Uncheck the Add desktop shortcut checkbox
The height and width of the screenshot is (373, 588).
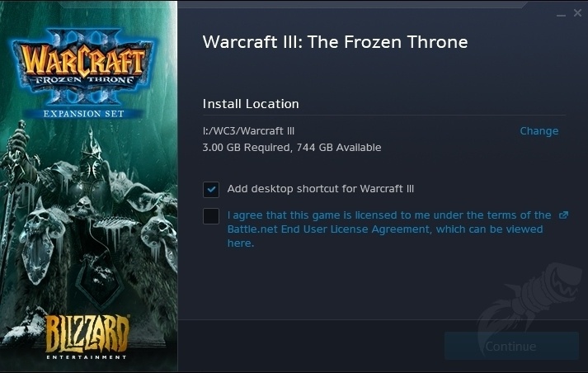211,189
